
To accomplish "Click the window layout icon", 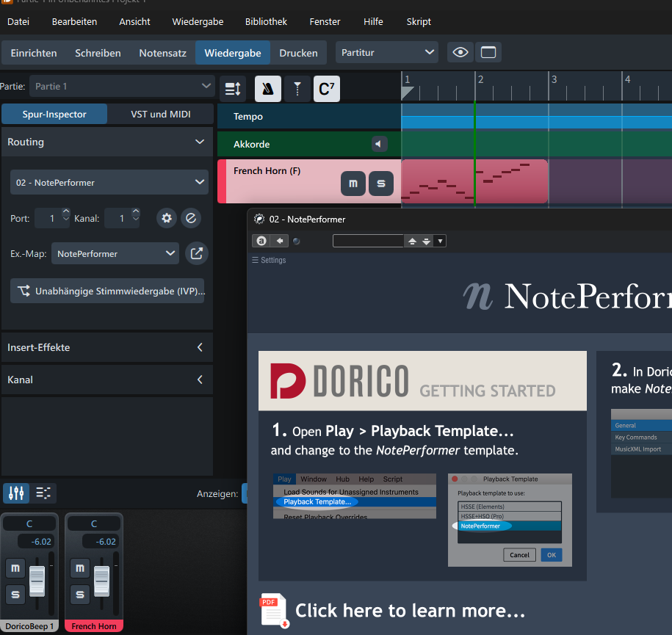I will click(488, 53).
